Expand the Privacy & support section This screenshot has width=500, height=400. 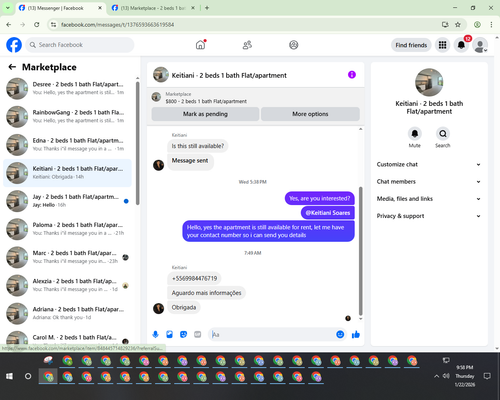(x=429, y=216)
